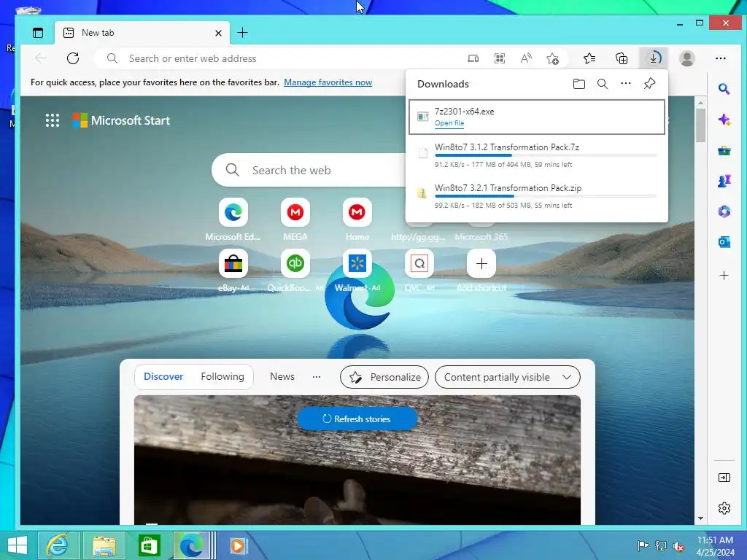Launch Internet Explorer from taskbar
The height and width of the screenshot is (560, 747).
click(57, 545)
